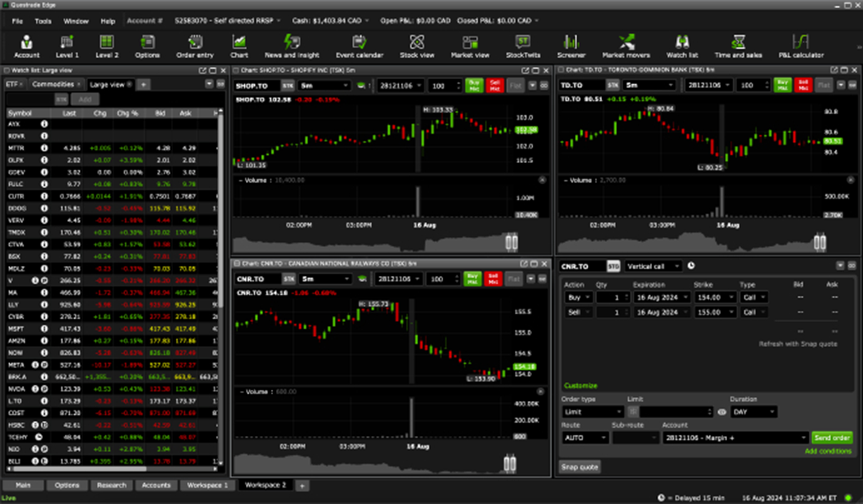Viewport: 863px width, 504px height.
Task: Open the Vertical call strategy dropdown
Action: tap(653, 266)
